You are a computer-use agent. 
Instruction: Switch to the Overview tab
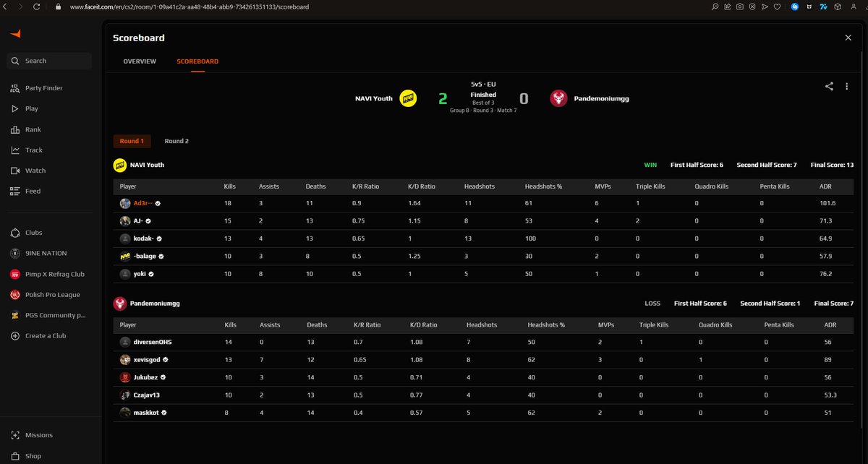[x=140, y=61]
